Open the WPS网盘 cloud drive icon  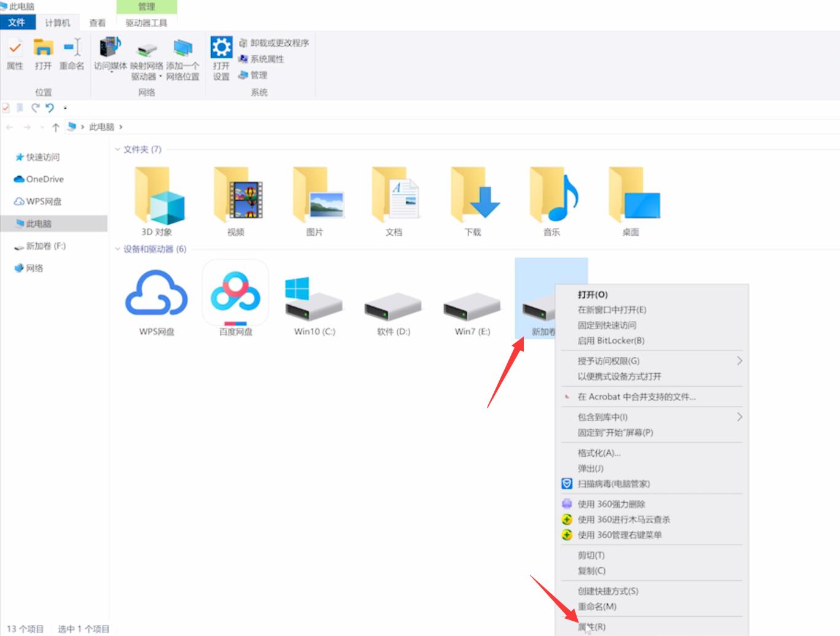click(157, 303)
